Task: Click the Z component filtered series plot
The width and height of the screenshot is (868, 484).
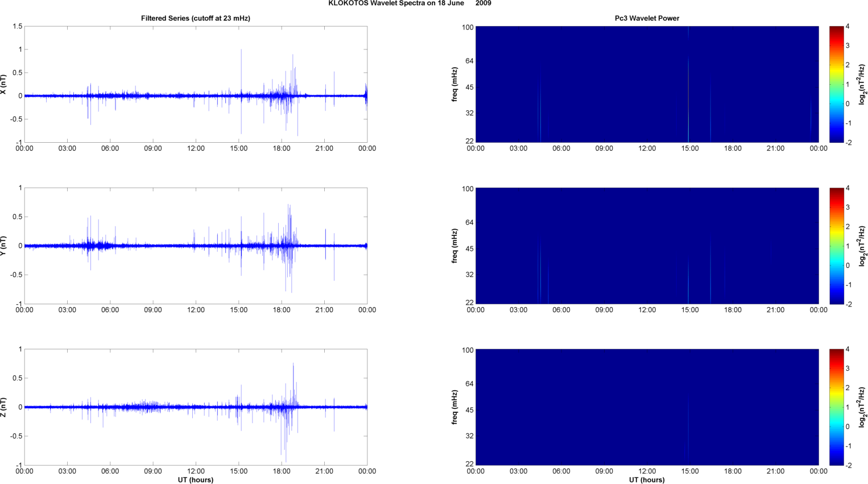Action: click(x=196, y=407)
